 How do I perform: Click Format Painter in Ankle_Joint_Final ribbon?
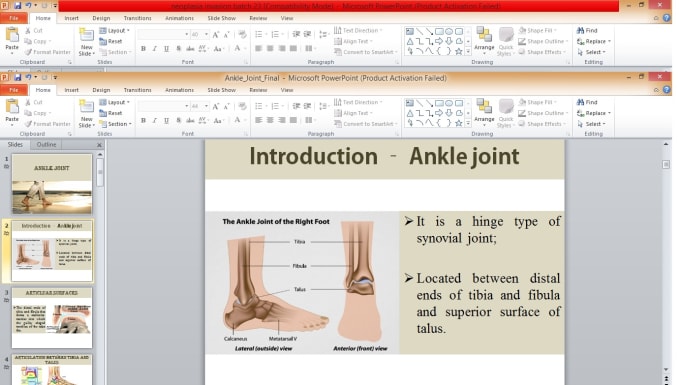(x=47, y=124)
